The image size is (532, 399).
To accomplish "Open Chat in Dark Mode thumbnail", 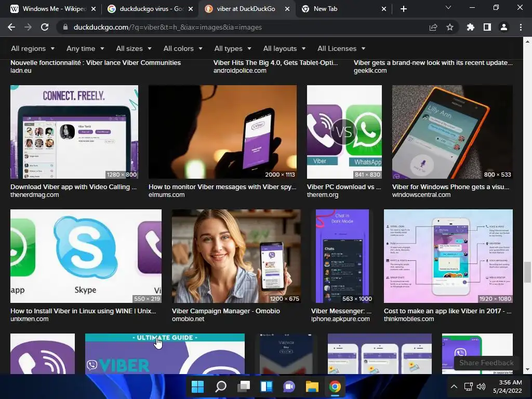I will click(342, 256).
